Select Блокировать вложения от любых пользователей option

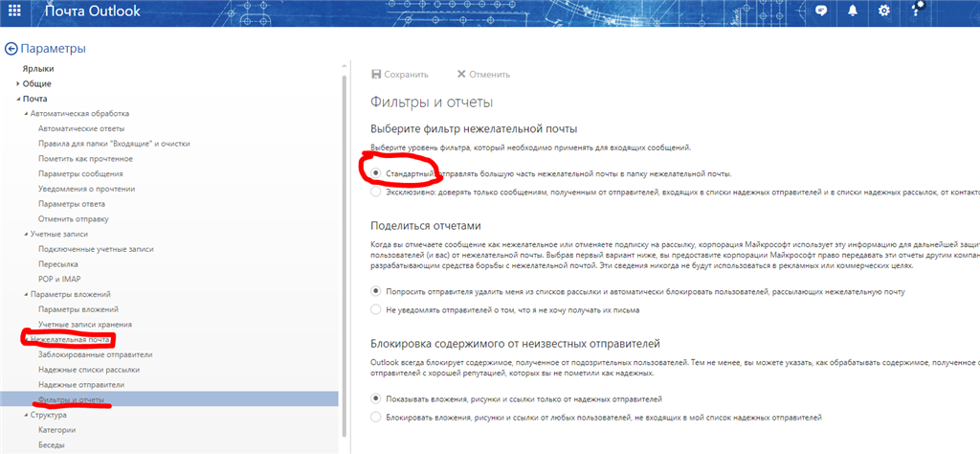point(375,417)
